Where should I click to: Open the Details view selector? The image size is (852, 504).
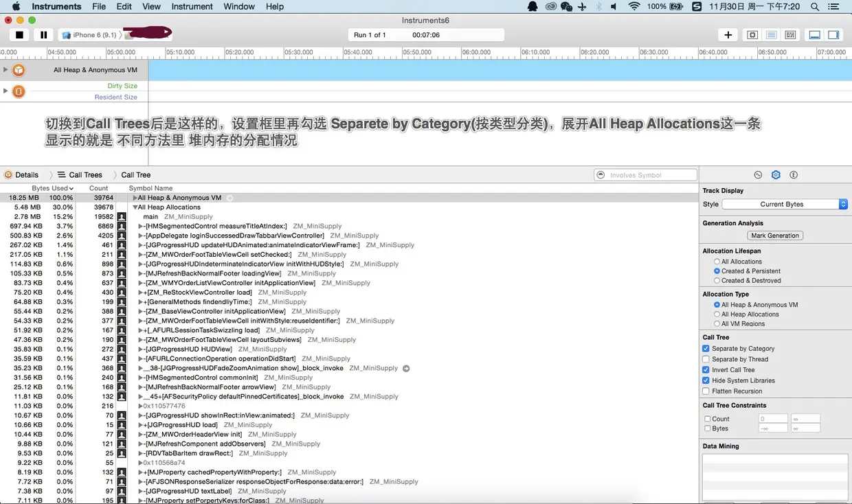pyautogui.click(x=21, y=175)
